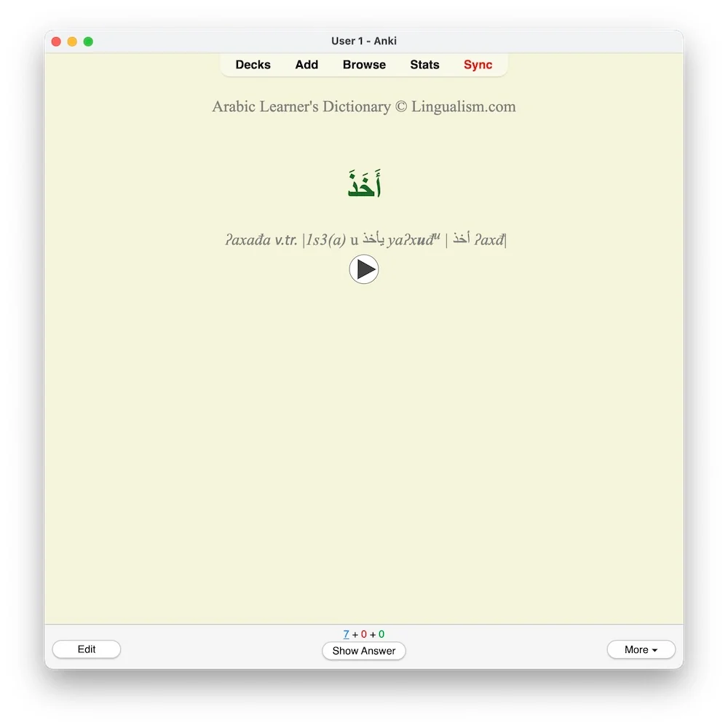This screenshot has height=728, width=728.
Task: Click the Edit button
Action: [x=87, y=649]
